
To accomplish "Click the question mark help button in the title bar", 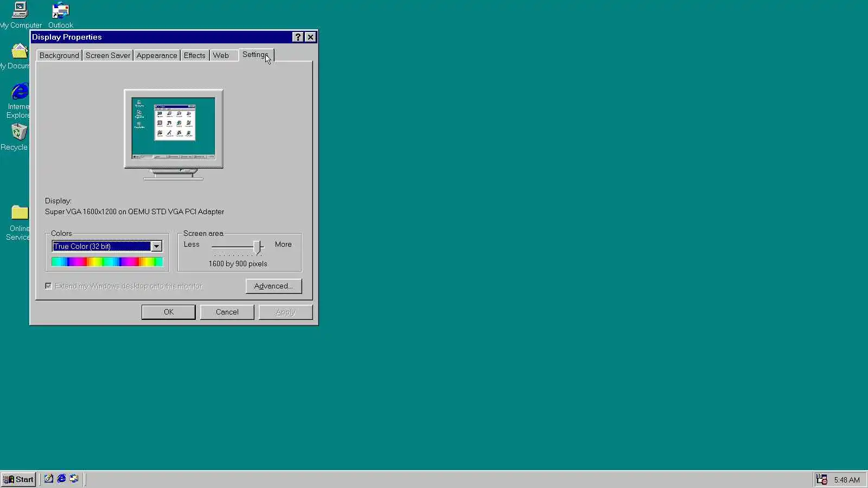I will pyautogui.click(x=298, y=37).
